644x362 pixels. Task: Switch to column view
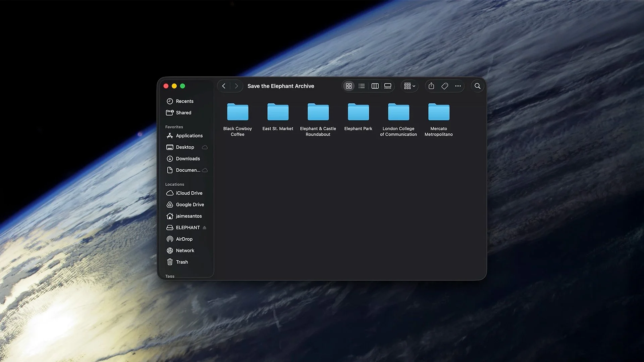[375, 86]
